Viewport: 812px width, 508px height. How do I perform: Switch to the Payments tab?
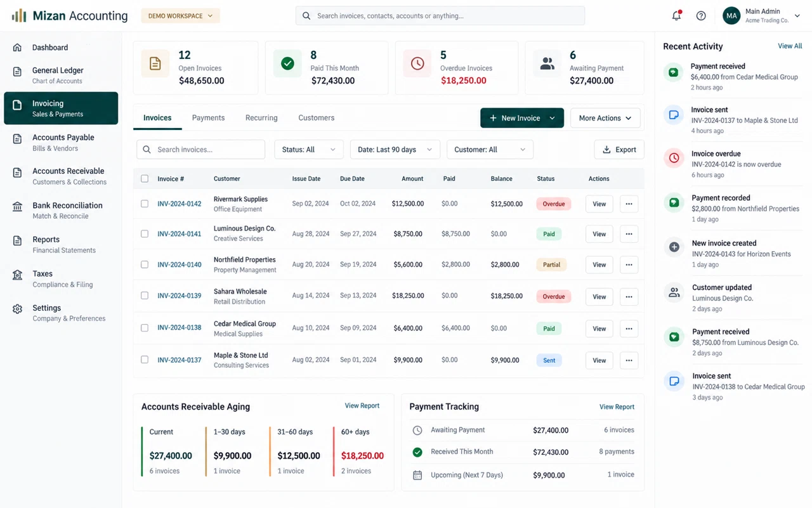coord(208,118)
